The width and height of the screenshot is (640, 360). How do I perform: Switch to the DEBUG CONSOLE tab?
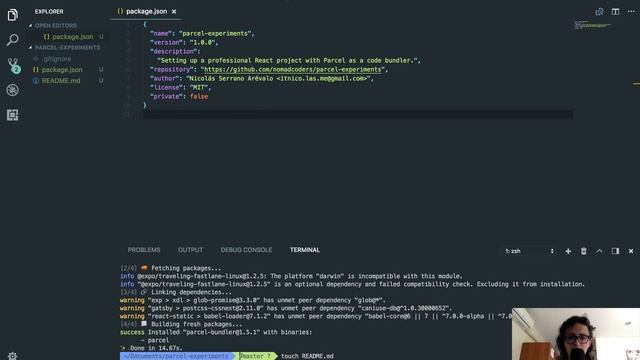(246, 250)
